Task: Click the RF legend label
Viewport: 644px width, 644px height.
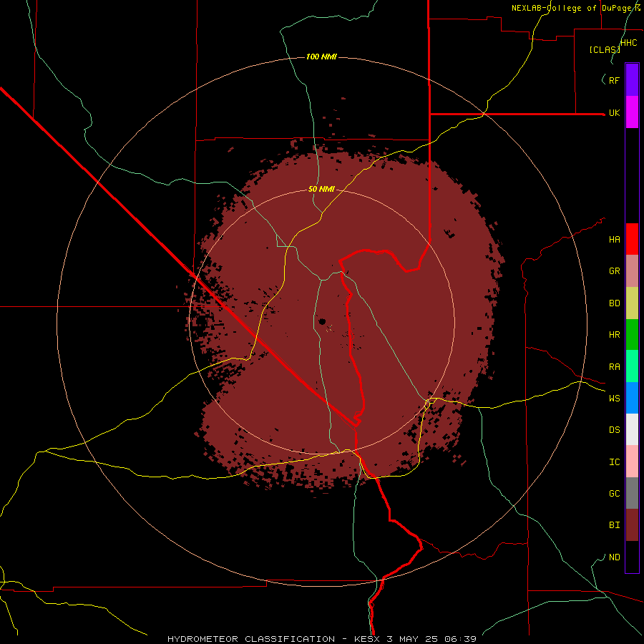Action: (614, 80)
